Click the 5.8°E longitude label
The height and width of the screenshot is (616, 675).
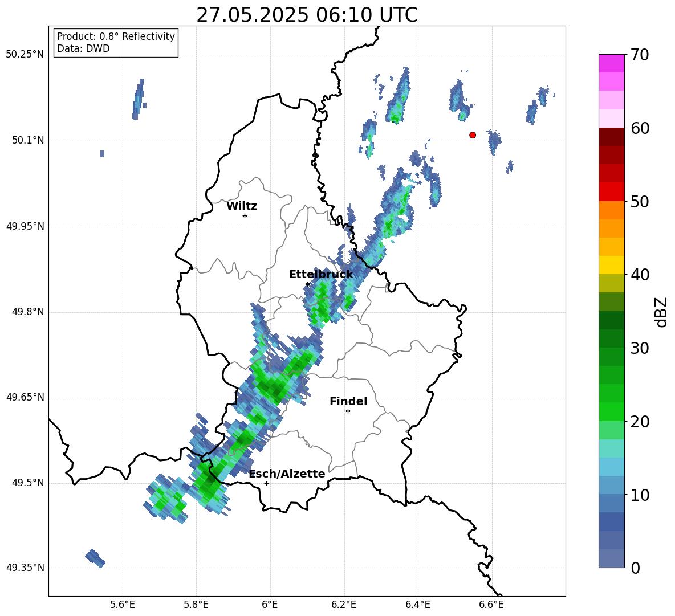[x=196, y=605]
